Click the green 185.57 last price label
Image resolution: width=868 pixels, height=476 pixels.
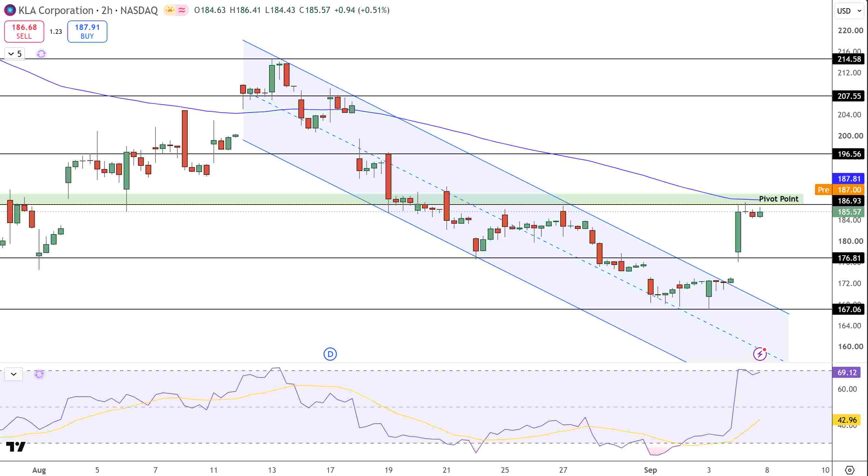click(x=849, y=212)
